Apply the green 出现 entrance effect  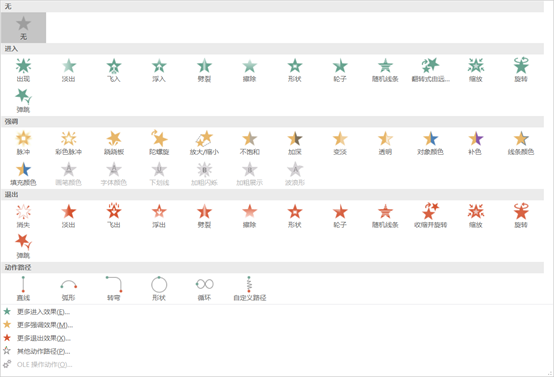pos(23,70)
